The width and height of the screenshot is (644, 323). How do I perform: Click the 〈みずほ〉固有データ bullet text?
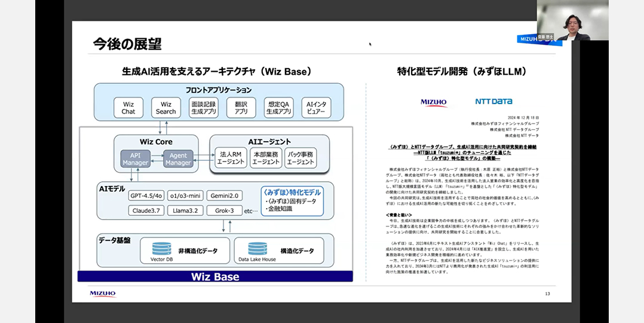click(x=291, y=201)
